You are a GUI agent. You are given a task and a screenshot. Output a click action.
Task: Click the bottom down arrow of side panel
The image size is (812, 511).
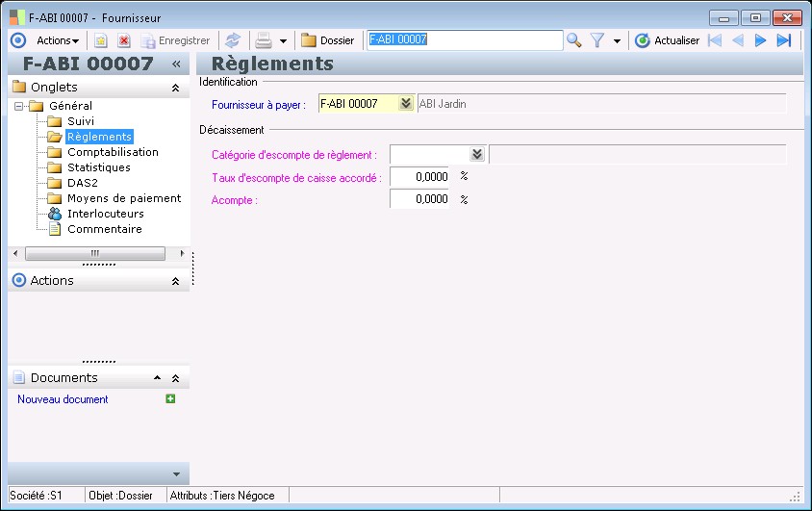point(176,474)
